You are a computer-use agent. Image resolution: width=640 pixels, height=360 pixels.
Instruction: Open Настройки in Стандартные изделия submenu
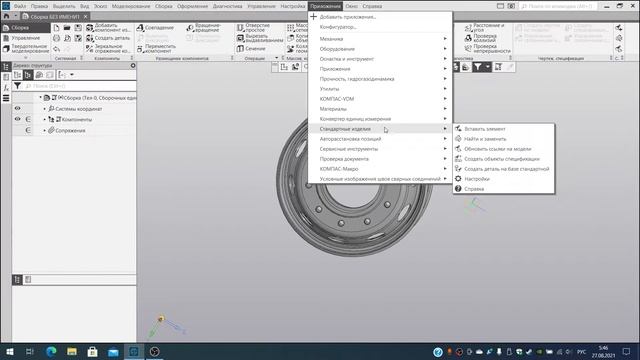504,179
